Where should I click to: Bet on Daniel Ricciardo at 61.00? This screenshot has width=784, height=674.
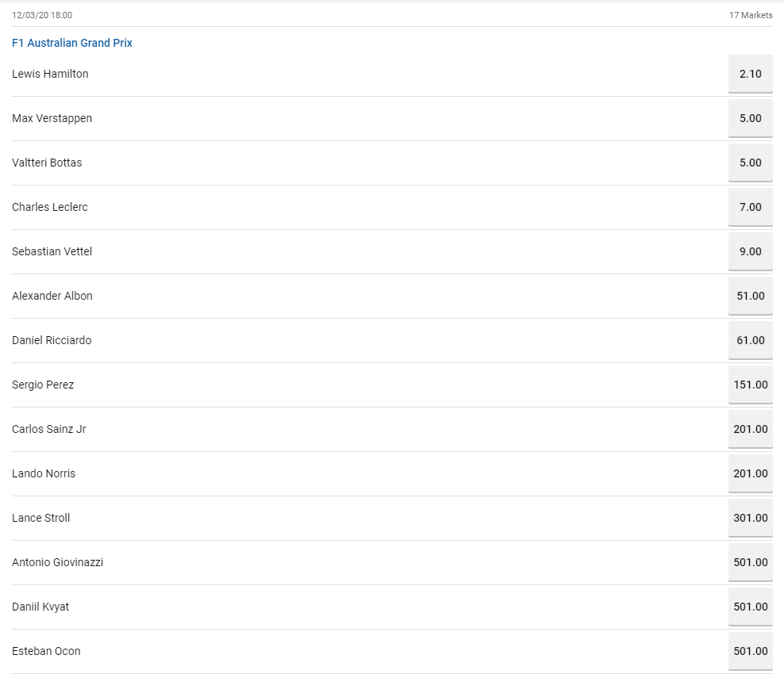coord(750,340)
